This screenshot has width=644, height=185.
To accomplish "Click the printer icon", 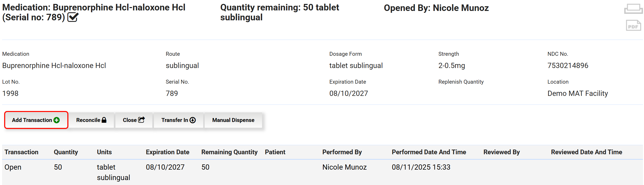I will (633, 9).
